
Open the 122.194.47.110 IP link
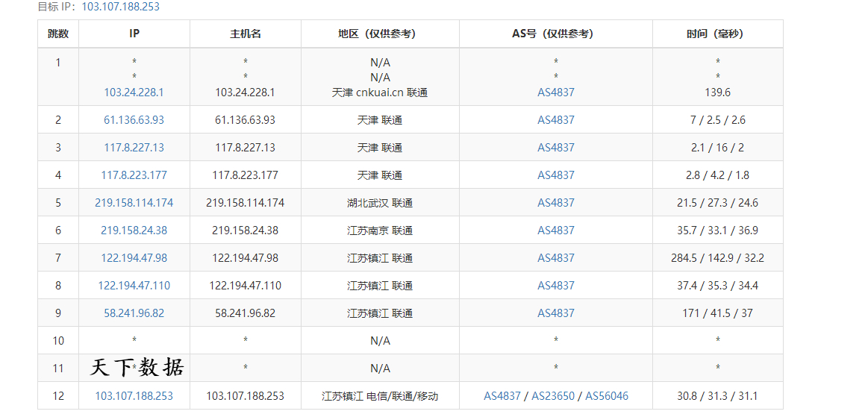coord(134,286)
